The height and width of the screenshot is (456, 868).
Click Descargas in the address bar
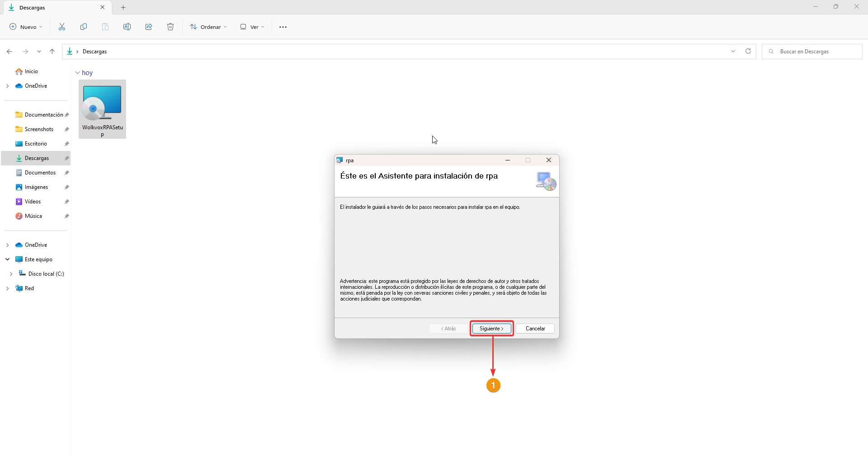pyautogui.click(x=95, y=52)
